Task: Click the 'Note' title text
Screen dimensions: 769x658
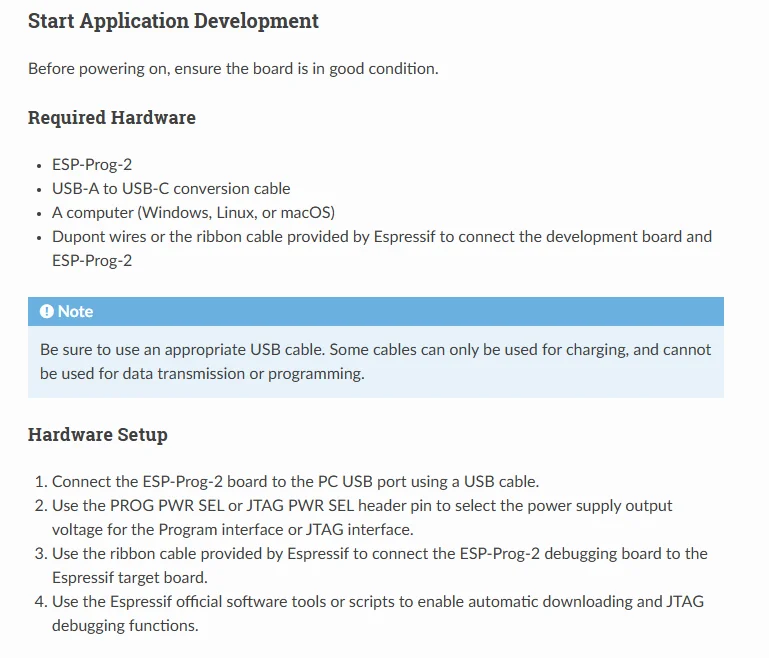Action: click(75, 311)
